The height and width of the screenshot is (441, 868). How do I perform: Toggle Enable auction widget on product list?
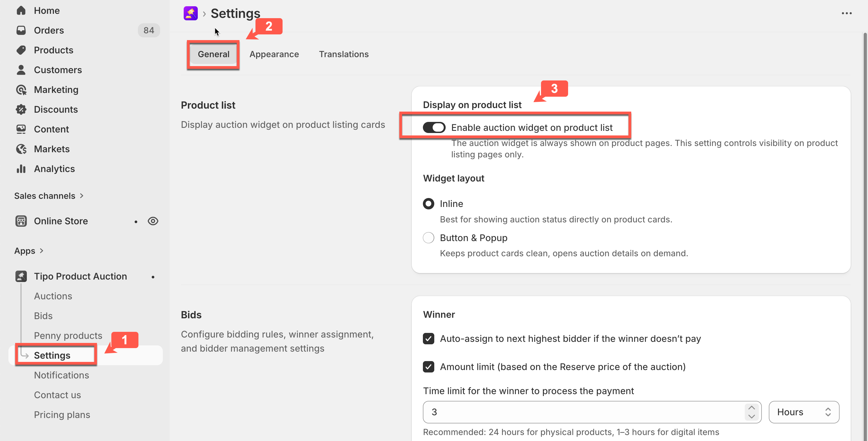(x=434, y=128)
